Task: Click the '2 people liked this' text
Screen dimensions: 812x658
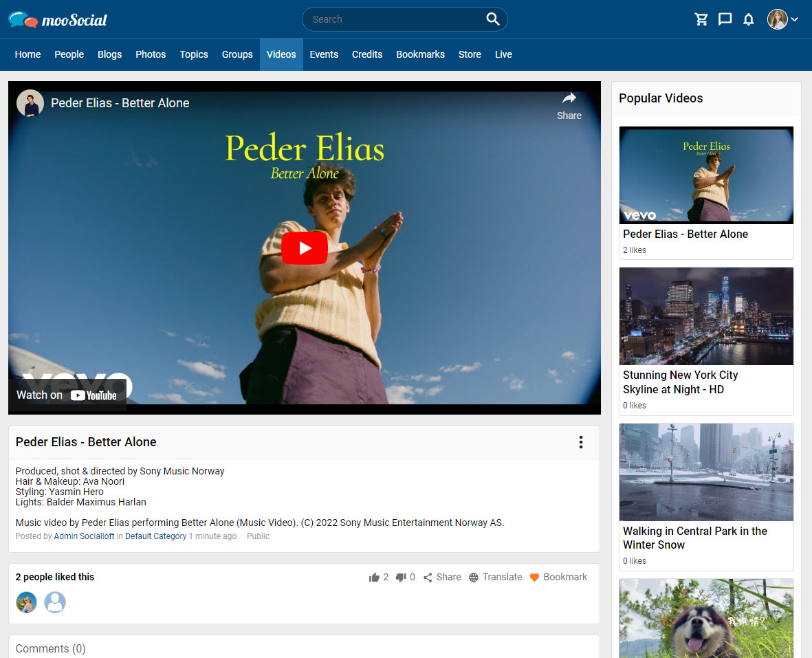Action: pyautogui.click(x=55, y=577)
